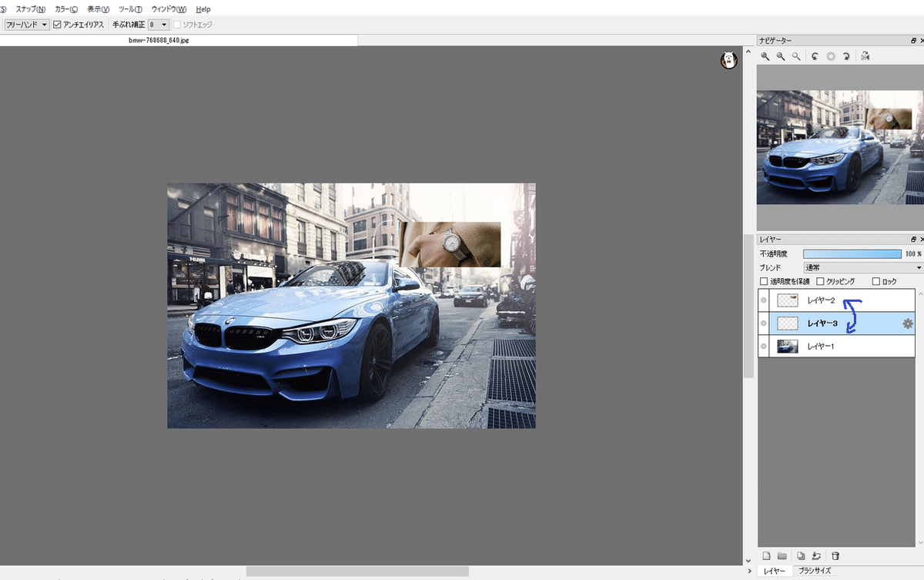Viewport: 924px width, 580px height.
Task: Select the レイヤー2 layer row
Action: coord(836,300)
